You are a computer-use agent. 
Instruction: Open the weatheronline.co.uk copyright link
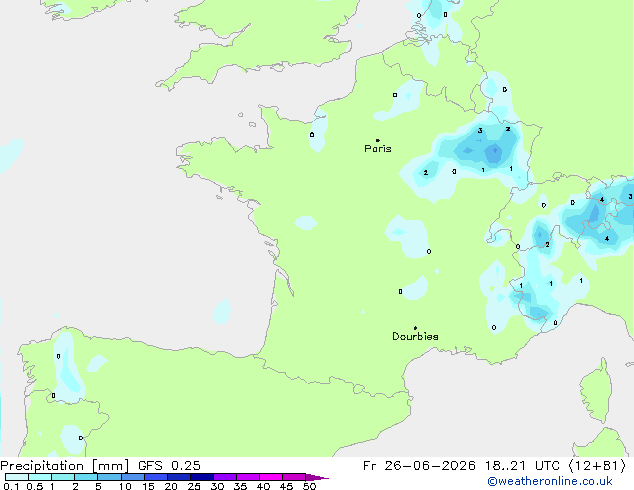[549, 481]
